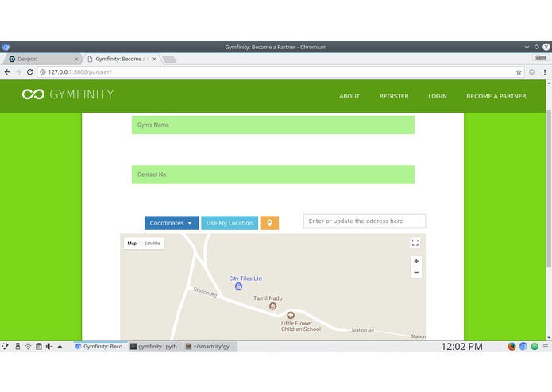Viewport: 552px width, 392px height.
Task: Click the Firefox icon in the taskbar tray
Action: point(511,346)
